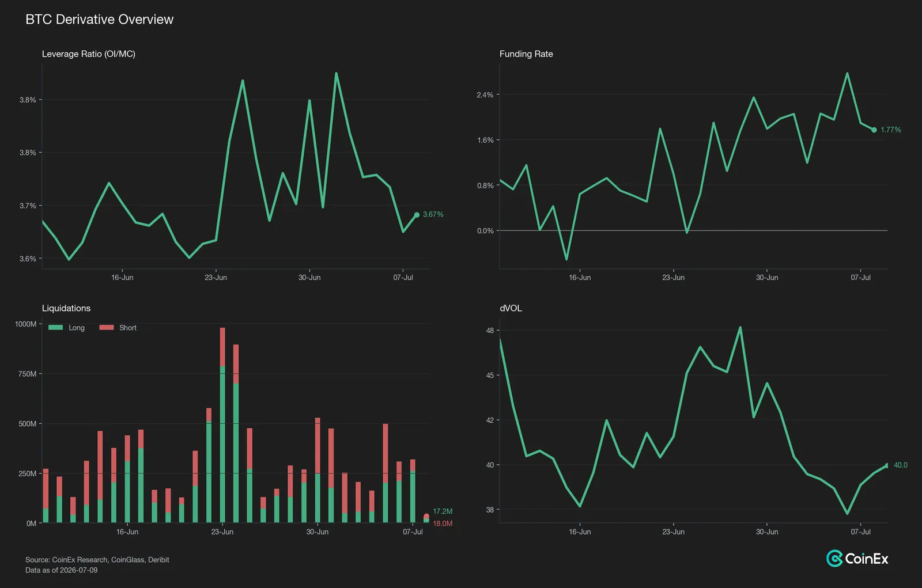The image size is (922, 588).
Task: Click 16-Jun tick on the Liquidations chart
Action: pyautogui.click(x=127, y=532)
